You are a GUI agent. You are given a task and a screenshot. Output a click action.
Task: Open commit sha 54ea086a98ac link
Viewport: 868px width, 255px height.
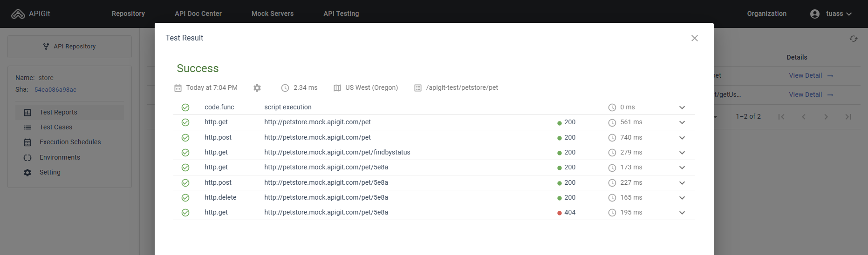tap(55, 89)
